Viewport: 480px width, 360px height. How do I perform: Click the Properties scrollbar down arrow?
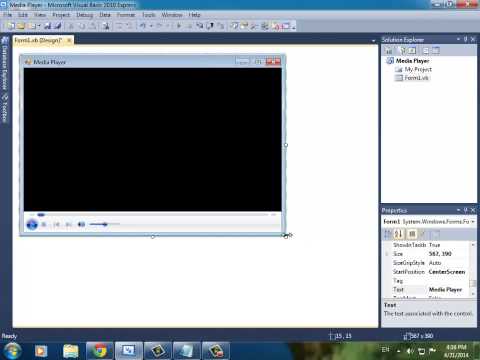click(x=473, y=294)
